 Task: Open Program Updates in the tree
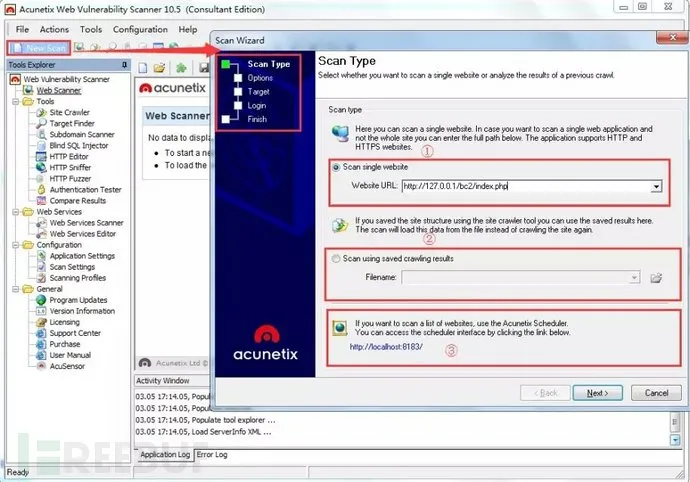tap(78, 300)
